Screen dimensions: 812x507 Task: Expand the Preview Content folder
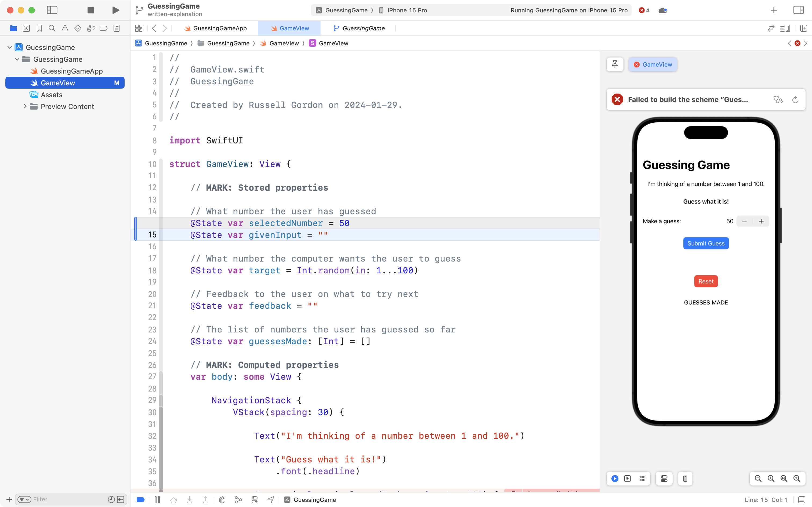25,106
